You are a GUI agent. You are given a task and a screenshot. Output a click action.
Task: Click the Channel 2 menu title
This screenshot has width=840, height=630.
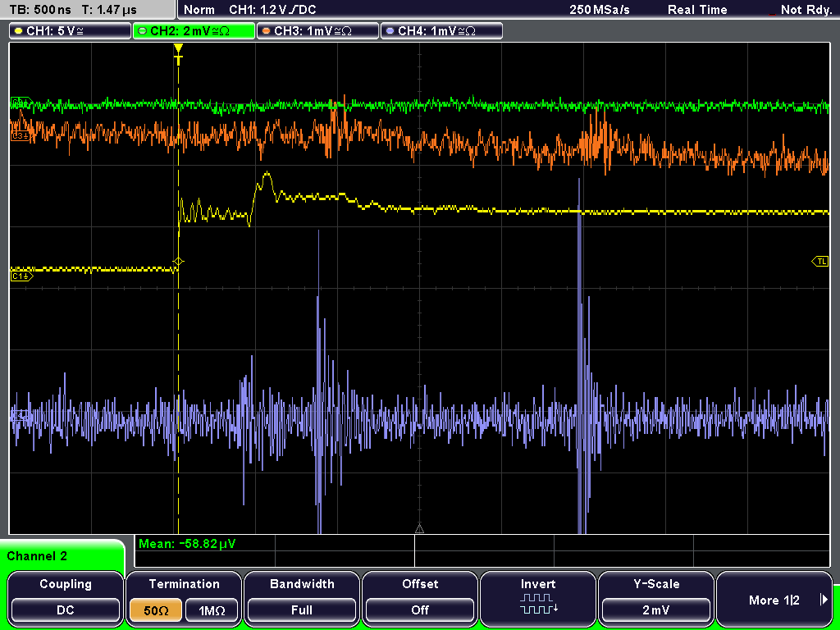coord(37,556)
